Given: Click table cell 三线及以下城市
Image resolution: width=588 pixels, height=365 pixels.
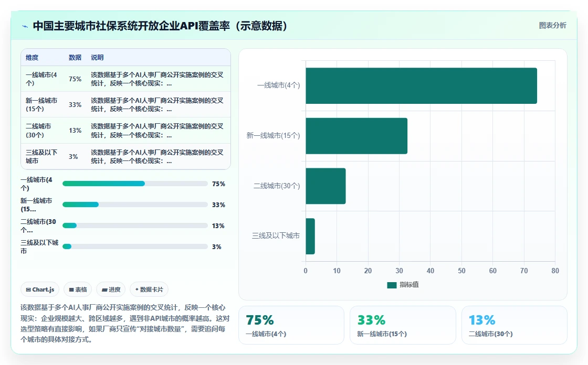Looking at the screenshot, I should 41,156.
